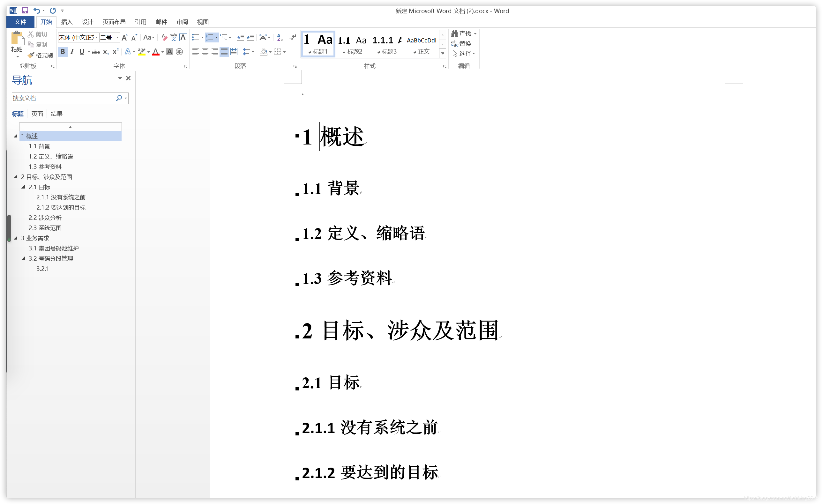Toggle subscript formatting
Screen dimensions: 822x504
coord(106,52)
